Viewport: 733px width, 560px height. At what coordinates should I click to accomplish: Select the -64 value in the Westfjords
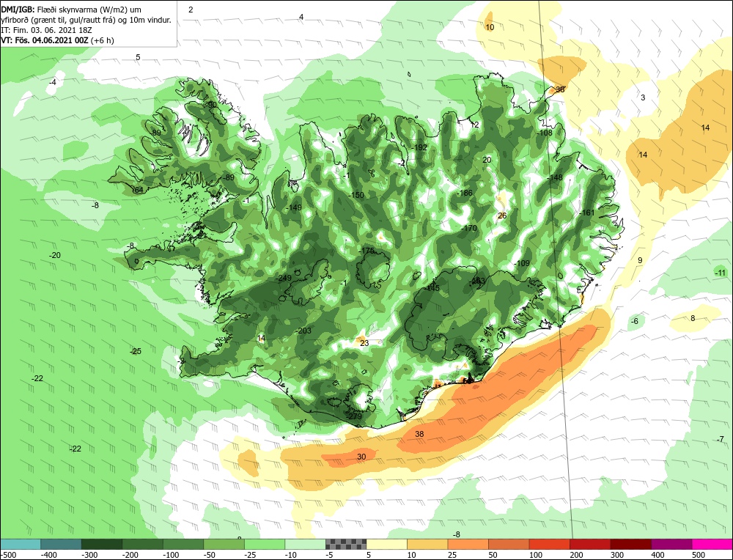[138, 190]
